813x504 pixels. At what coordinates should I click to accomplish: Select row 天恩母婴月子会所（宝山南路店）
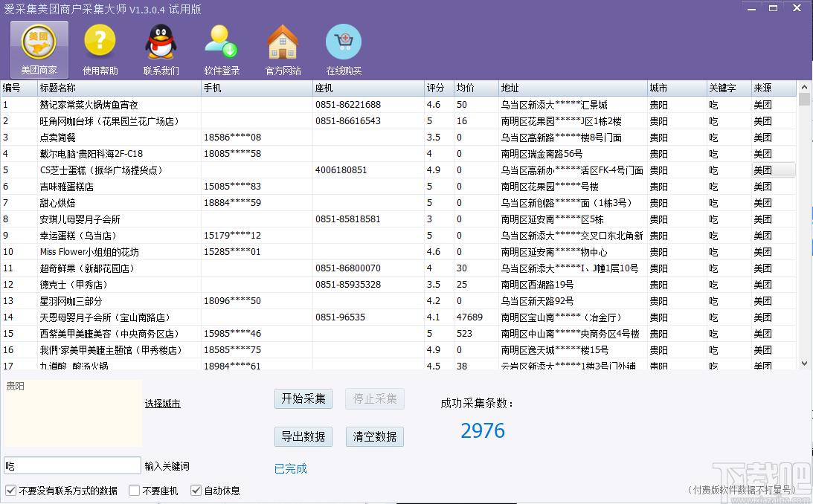tap(398, 317)
